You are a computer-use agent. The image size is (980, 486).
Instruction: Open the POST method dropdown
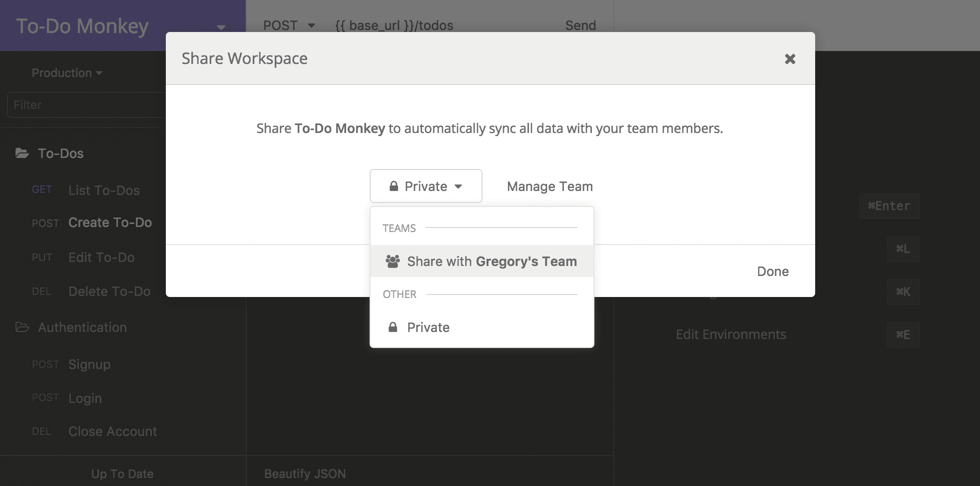pos(289,25)
